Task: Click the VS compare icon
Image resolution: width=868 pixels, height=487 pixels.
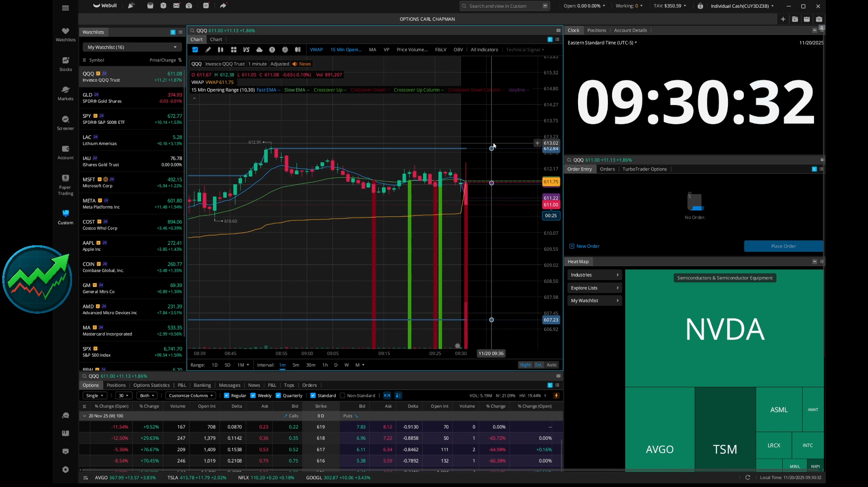Action: point(246,50)
